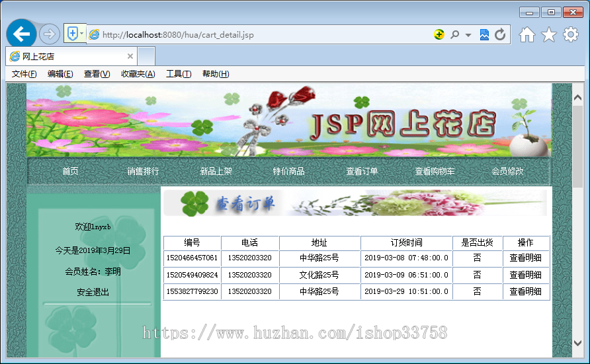Open 新品上架 page
The height and width of the screenshot is (364, 590).
point(216,171)
